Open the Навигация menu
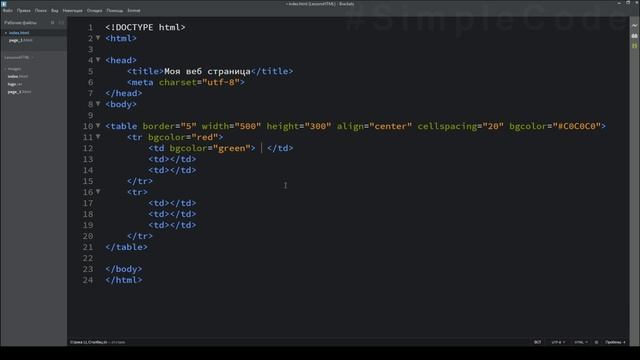Screen dimensions: 640x360 click(73, 11)
